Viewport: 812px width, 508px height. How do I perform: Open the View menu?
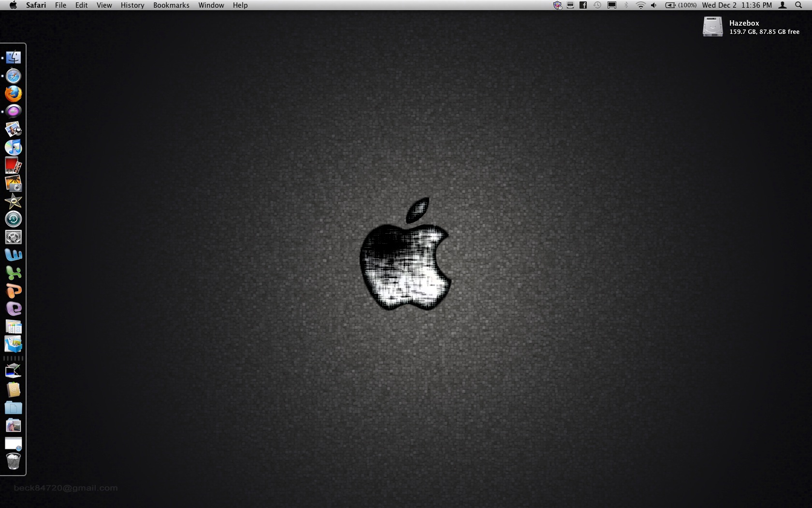click(104, 5)
